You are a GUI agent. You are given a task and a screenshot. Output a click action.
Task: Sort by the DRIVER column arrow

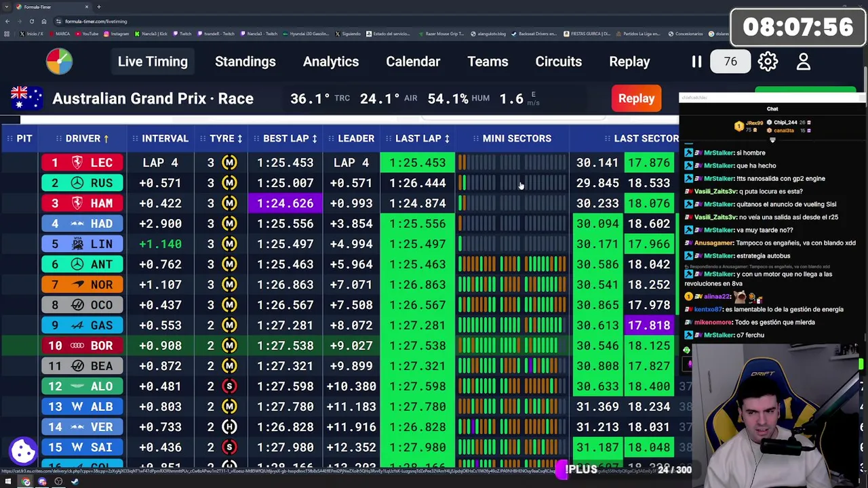click(x=106, y=138)
